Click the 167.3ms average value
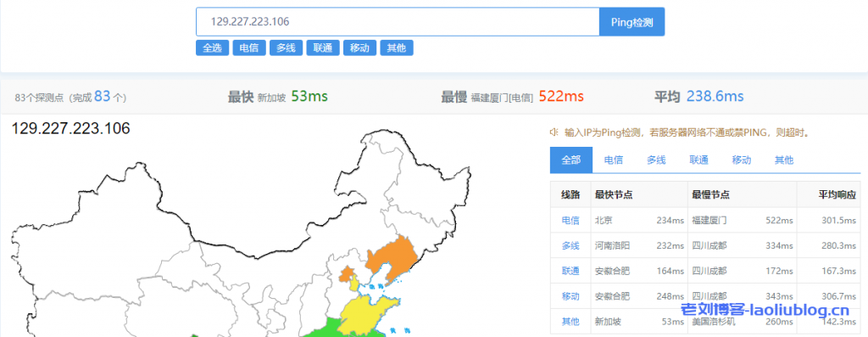Image resolution: width=868 pixels, height=337 pixels. 839,271
